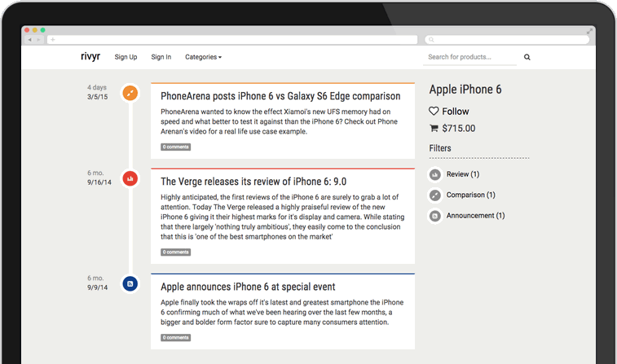The width and height of the screenshot is (617, 364).
Task: Click the heart icon beside Follow
Action: click(434, 111)
